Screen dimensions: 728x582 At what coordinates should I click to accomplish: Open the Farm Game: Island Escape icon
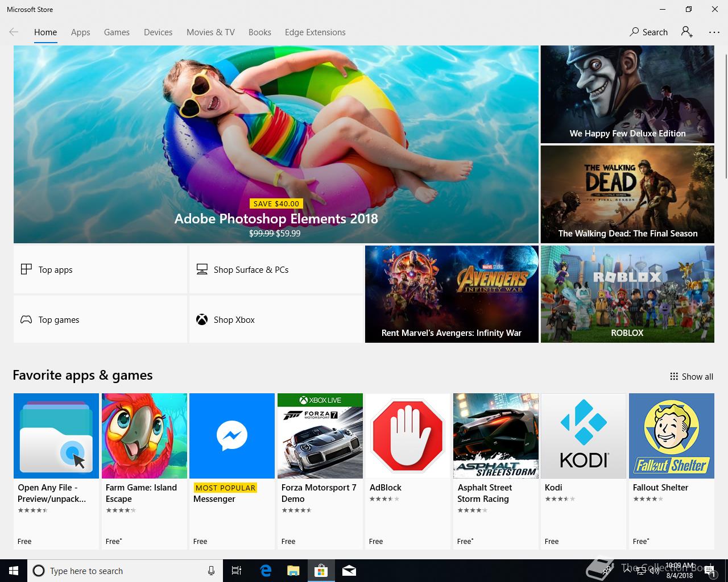144,436
